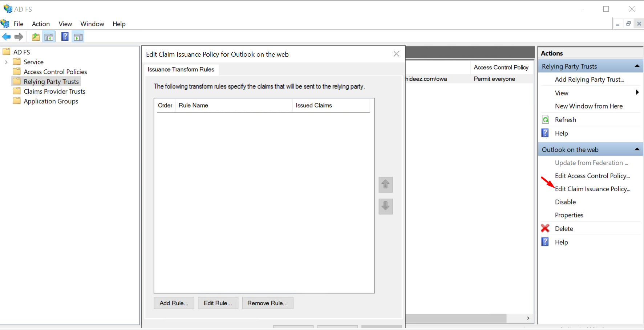Click the horizontal scrollbar right arrow

[x=528, y=318]
